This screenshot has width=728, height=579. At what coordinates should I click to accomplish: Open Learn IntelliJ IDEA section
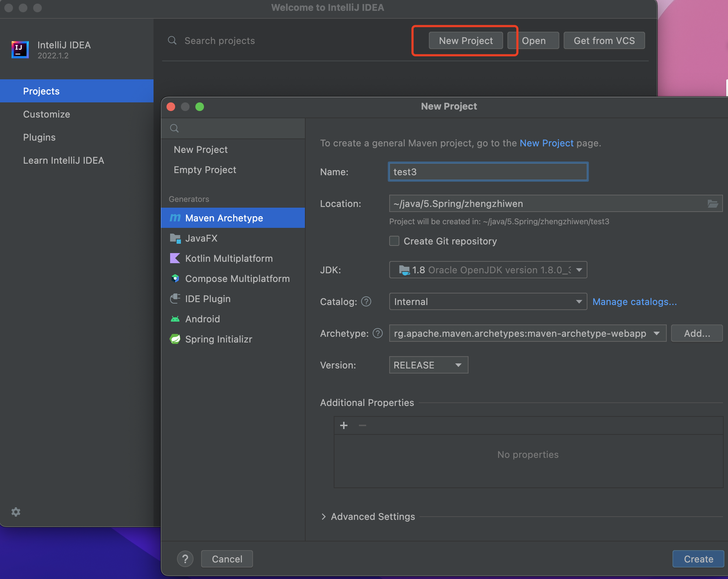click(x=77, y=160)
